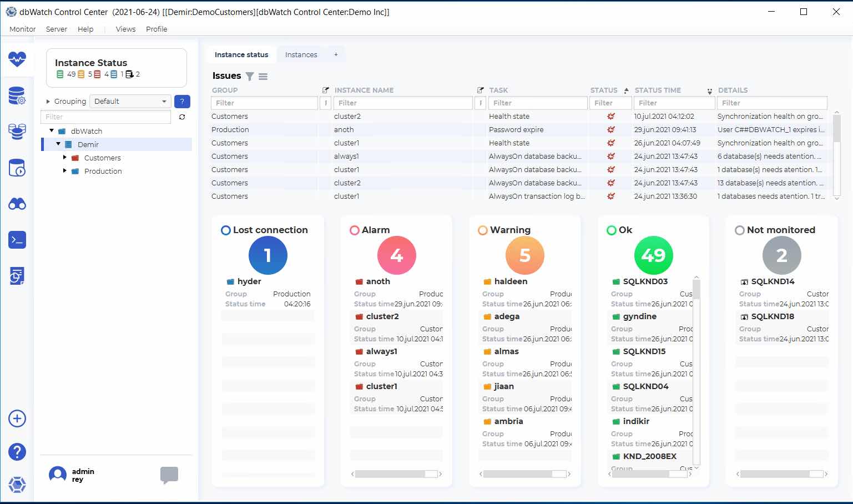Click the admin user avatar icon
853x504 pixels.
click(x=58, y=475)
